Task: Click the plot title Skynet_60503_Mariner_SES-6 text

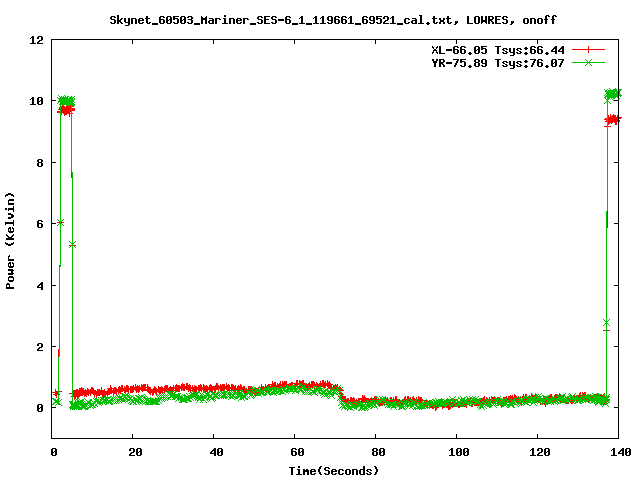Action: tap(333, 20)
